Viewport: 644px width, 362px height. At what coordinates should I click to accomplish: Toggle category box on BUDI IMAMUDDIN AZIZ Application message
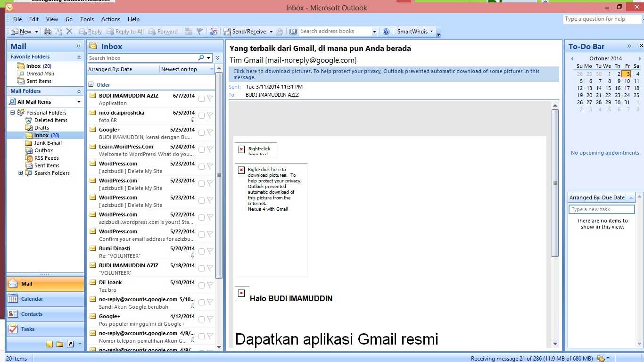(201, 99)
